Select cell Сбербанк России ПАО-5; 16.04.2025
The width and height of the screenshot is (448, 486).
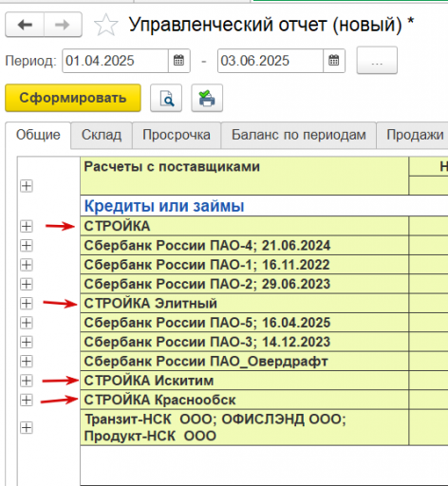click(x=244, y=323)
